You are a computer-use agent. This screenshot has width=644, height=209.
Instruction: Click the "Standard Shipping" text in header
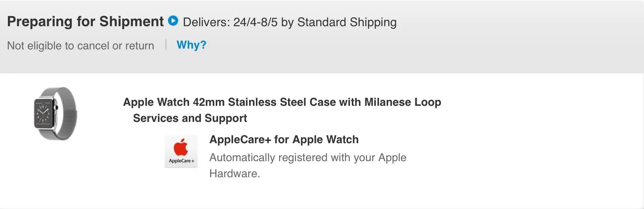pyautogui.click(x=347, y=22)
